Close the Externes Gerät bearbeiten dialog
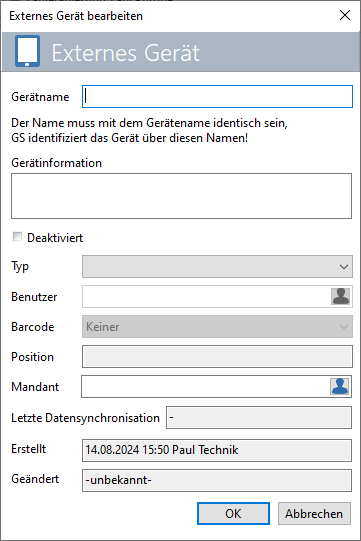Image resolution: width=361 pixels, height=541 pixels. 345,15
